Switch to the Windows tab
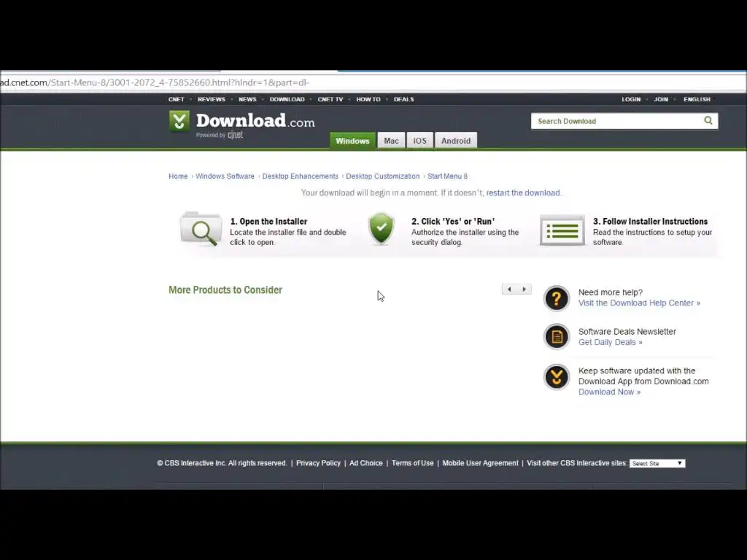 pos(352,141)
